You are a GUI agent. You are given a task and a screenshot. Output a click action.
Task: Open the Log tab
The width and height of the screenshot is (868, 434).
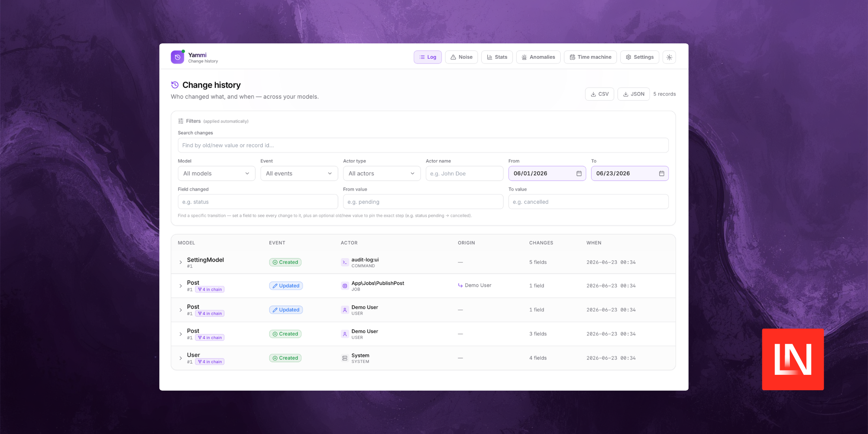428,57
